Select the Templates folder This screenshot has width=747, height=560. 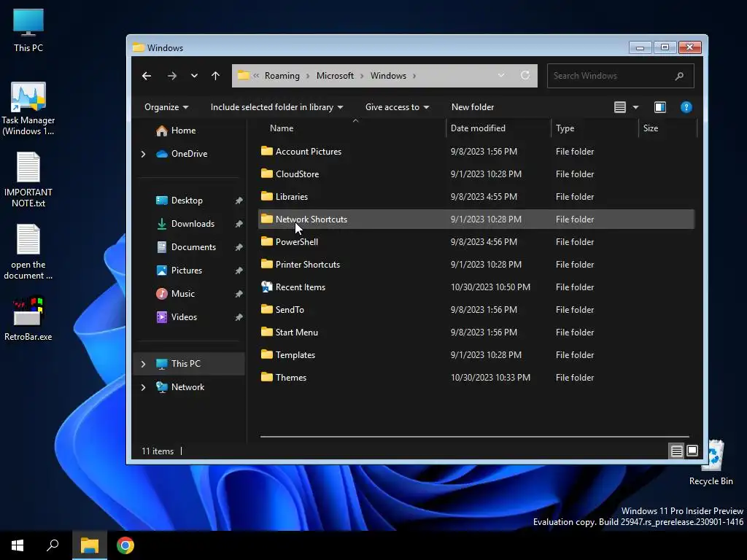coord(476,355)
